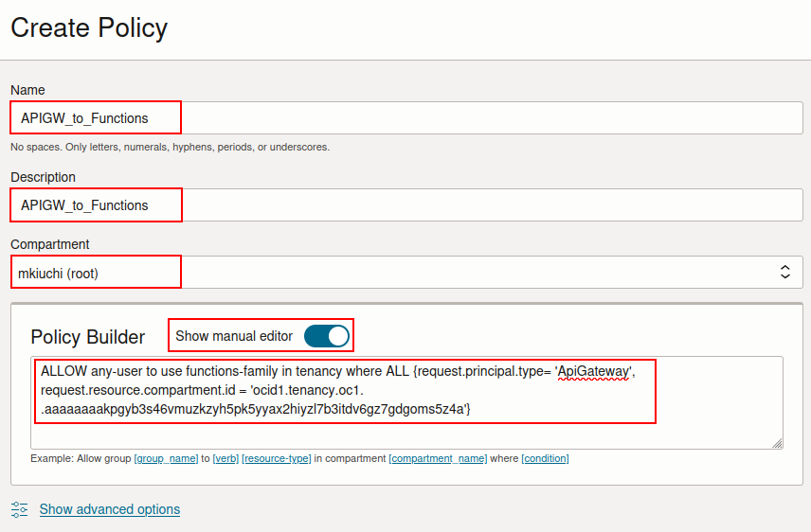Click the Description input field
Viewport: 811px width, 532px height.
[x=406, y=205]
